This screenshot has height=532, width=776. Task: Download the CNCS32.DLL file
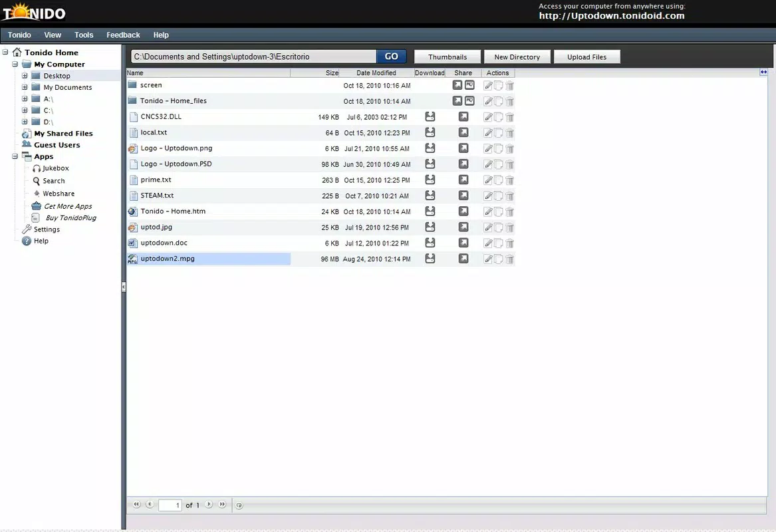click(430, 117)
